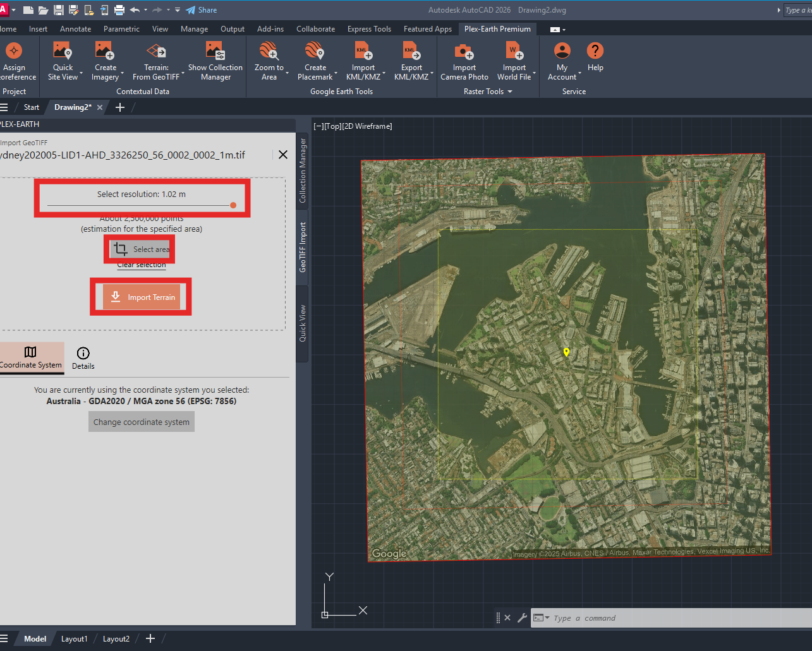Click the [Top] view control label
Screen dimensions: 812x651
(x=332, y=126)
